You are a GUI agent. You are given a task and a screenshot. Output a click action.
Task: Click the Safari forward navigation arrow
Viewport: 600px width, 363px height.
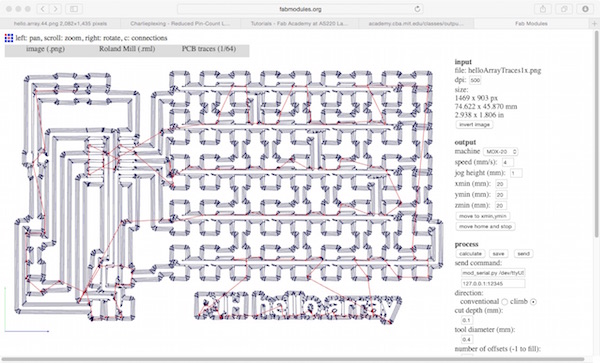pos(55,9)
